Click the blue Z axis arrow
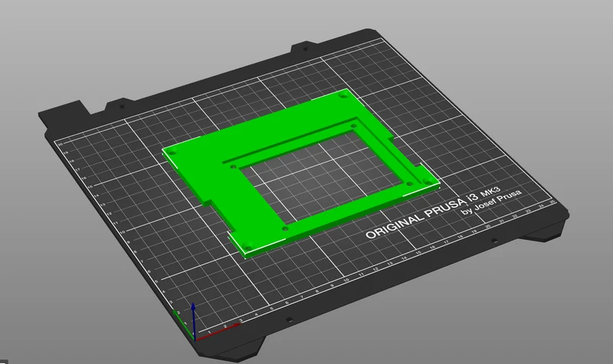Image resolution: width=613 pixels, height=364 pixels. click(x=193, y=319)
